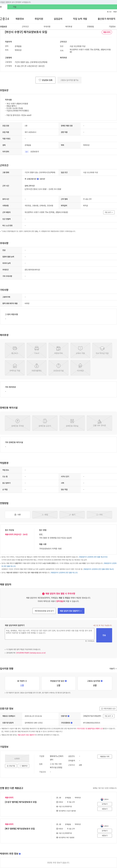117x868 pixels.
Task: Expand the 지도 보기 dropdown for 근무 예정지
Action: coord(109,212)
